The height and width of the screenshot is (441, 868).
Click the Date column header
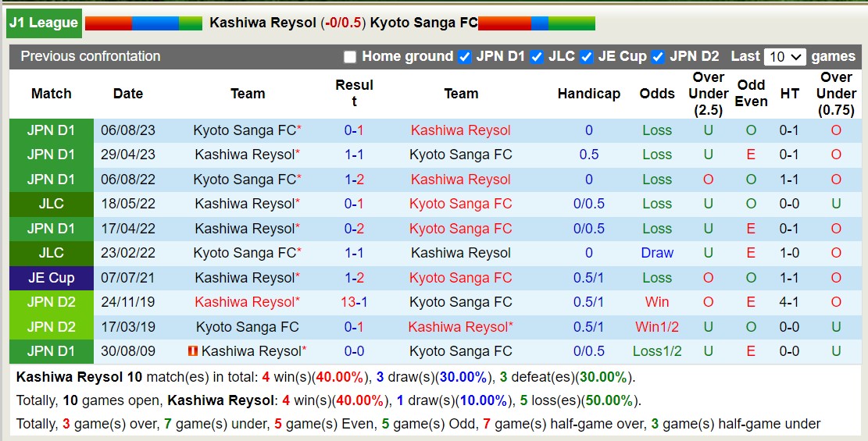coord(128,94)
